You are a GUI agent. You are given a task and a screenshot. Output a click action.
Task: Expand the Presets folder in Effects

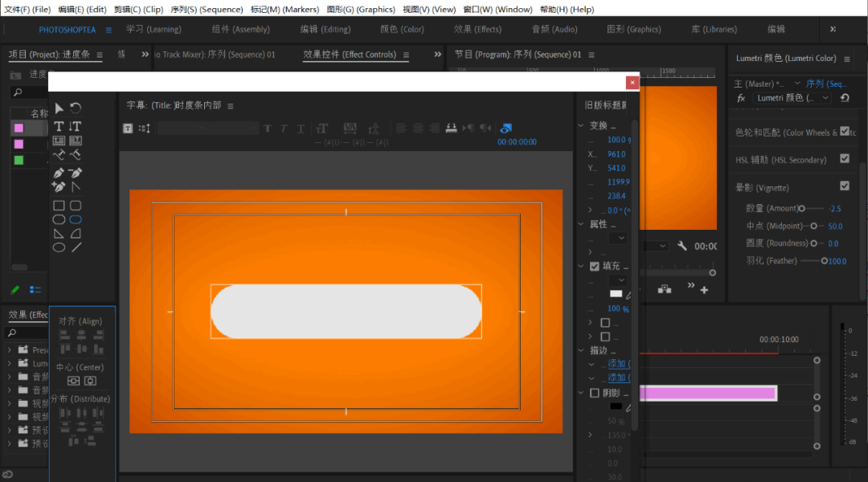[x=10, y=350]
